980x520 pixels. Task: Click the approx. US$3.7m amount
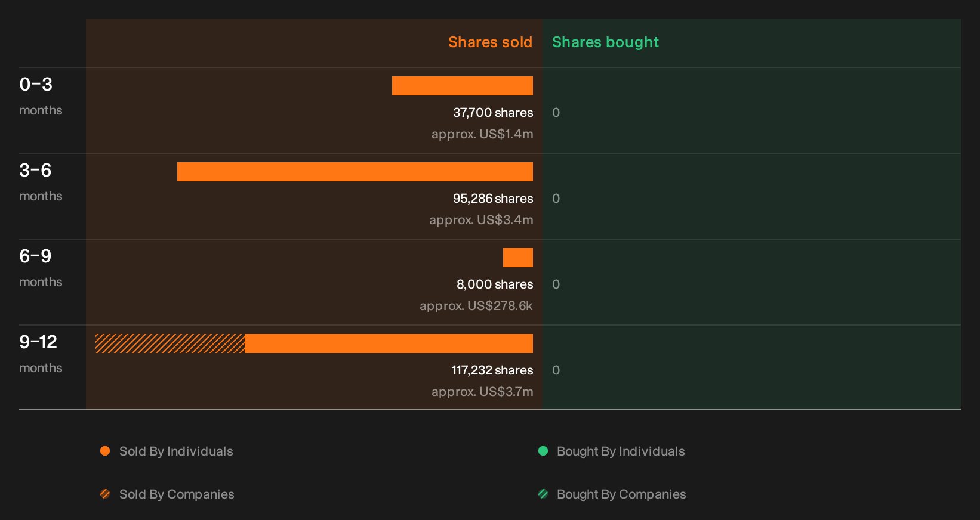[482, 392]
